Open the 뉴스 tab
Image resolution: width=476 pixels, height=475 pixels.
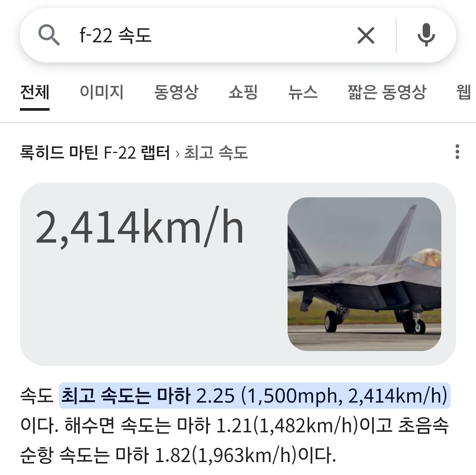303,92
